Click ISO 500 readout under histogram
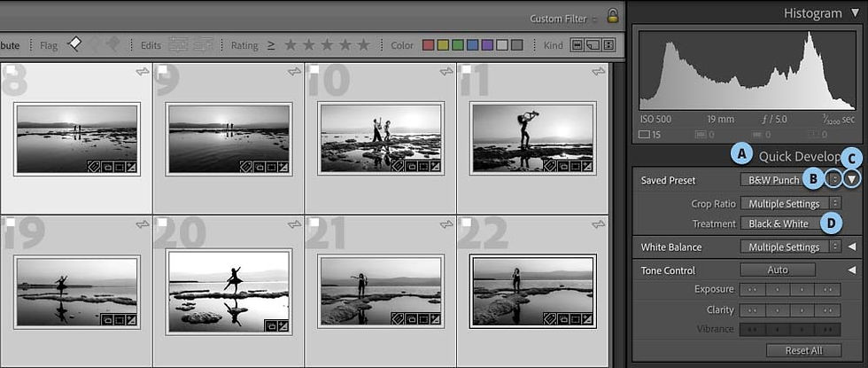Image resolution: width=868 pixels, height=368 pixels. 657,119
